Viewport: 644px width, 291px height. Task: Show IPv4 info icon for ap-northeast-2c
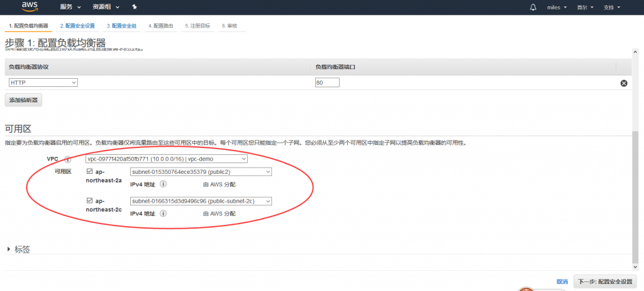click(x=163, y=214)
